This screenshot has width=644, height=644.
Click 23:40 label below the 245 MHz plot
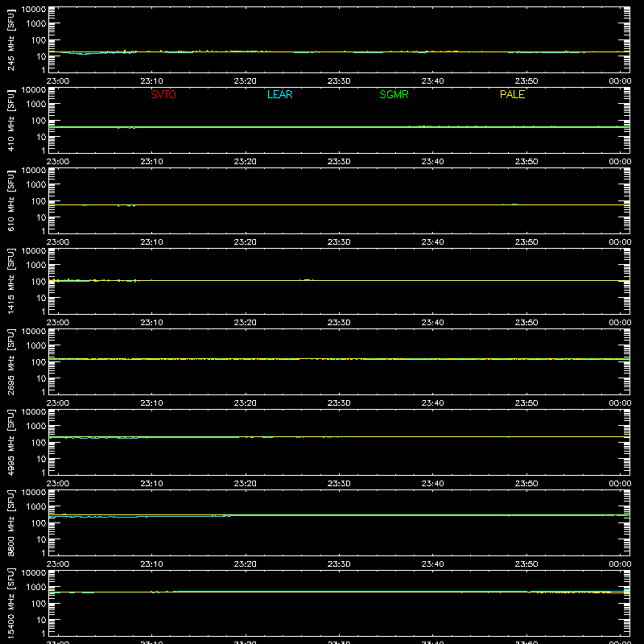[x=432, y=81]
